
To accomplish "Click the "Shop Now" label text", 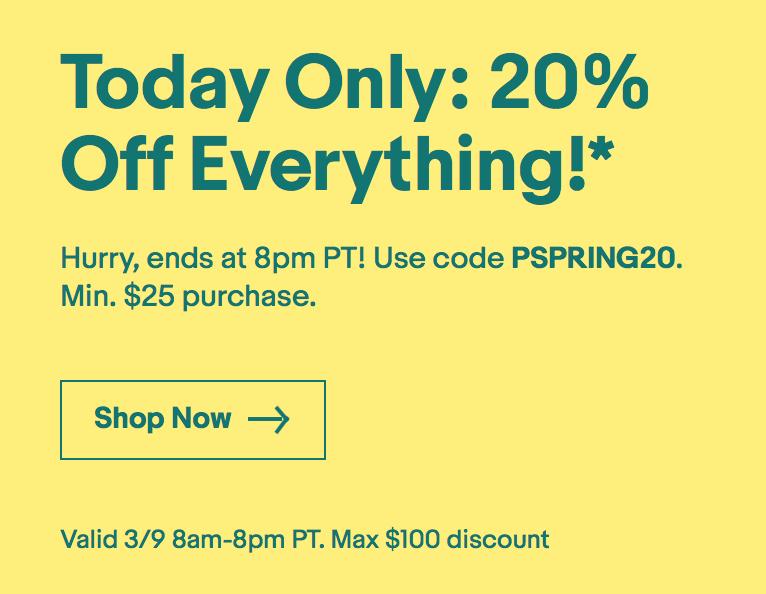I will (x=163, y=419).
